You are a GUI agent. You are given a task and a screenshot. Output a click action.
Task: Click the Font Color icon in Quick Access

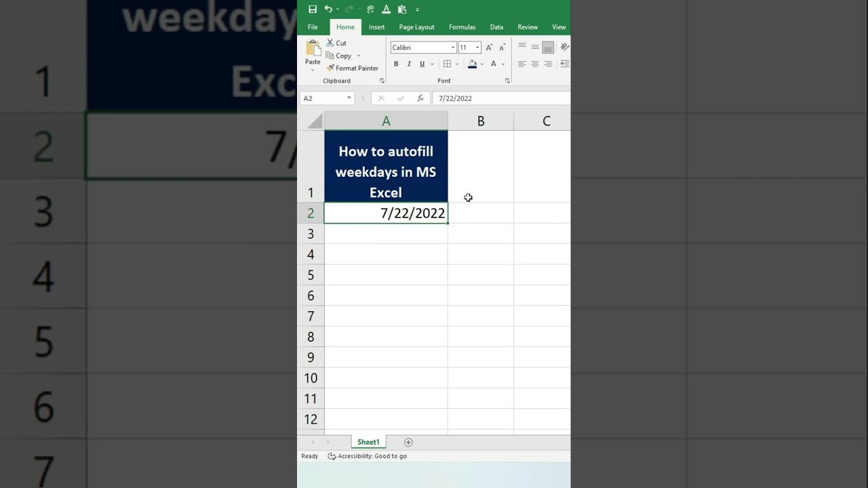pos(387,9)
